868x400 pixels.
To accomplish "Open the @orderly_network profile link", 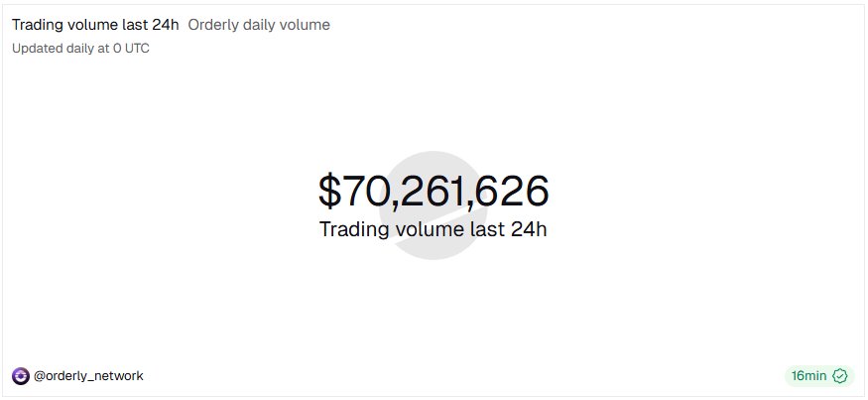I will click(x=89, y=376).
